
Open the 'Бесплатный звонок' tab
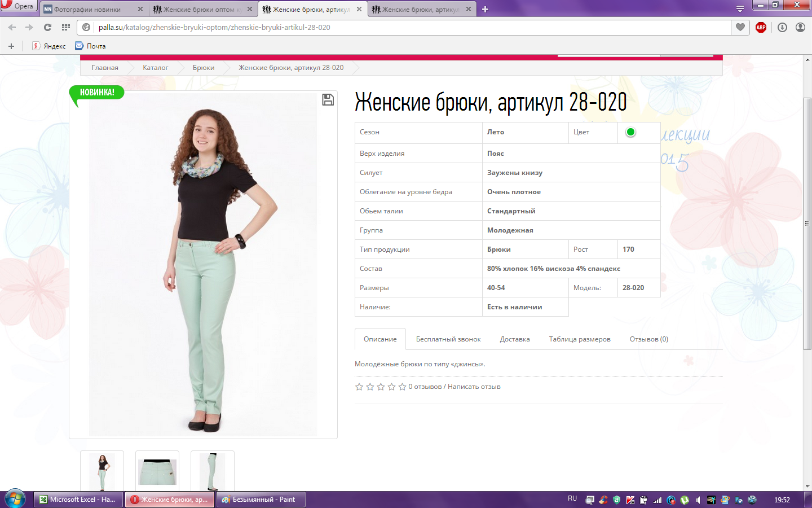(448, 339)
